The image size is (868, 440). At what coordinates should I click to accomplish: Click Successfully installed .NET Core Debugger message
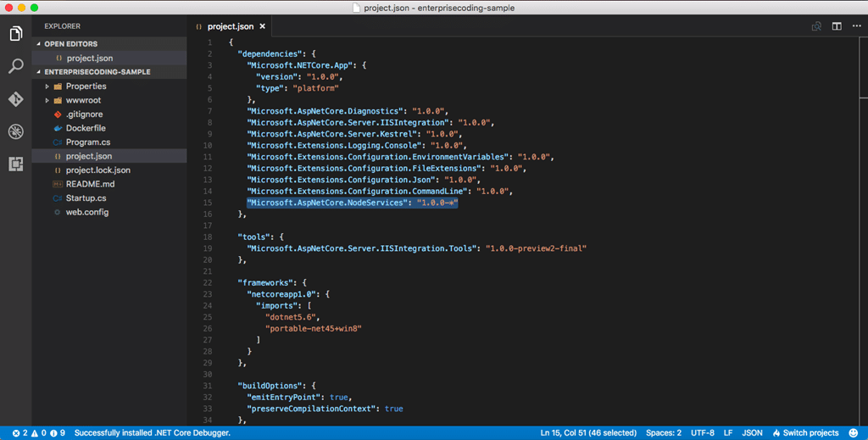click(x=153, y=433)
